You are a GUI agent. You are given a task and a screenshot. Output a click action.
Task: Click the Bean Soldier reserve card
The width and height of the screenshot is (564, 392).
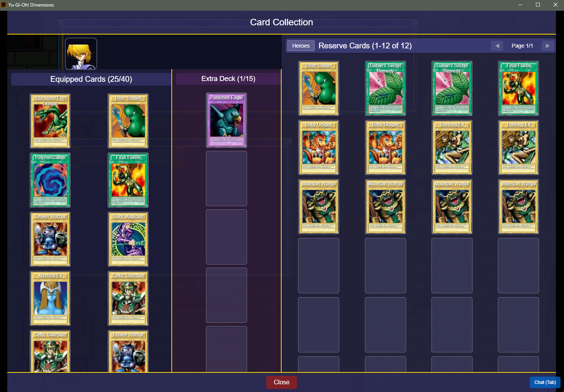[x=318, y=88]
